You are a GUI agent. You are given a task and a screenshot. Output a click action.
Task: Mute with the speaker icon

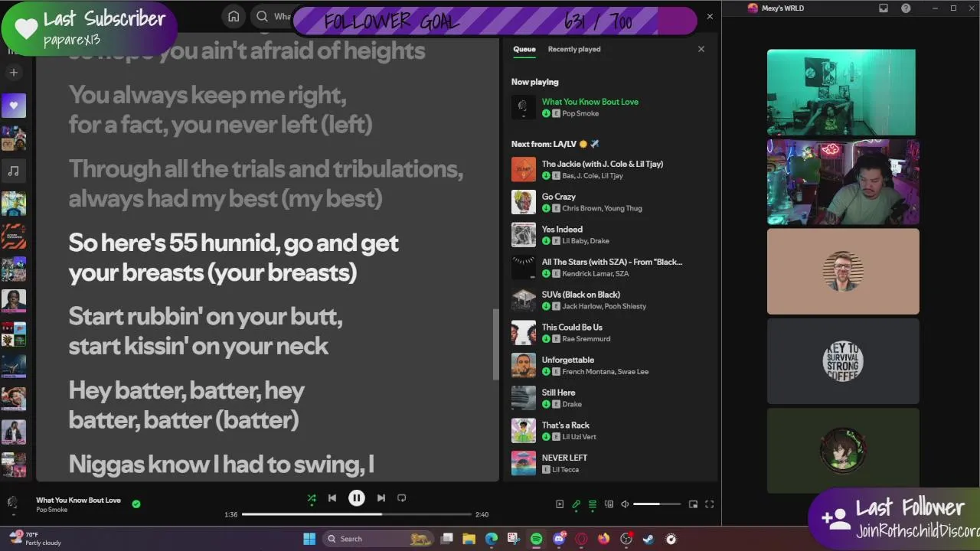[625, 504]
